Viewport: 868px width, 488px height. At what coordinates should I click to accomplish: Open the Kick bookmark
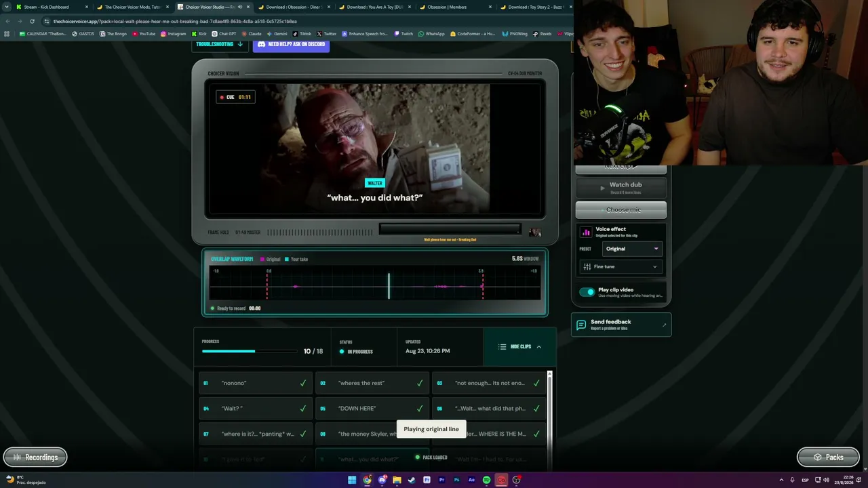pos(199,34)
